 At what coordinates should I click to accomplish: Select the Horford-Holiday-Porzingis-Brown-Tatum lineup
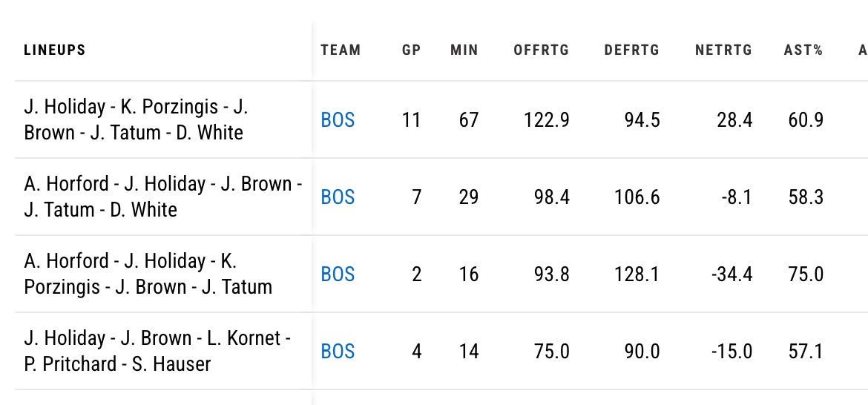click(x=148, y=274)
